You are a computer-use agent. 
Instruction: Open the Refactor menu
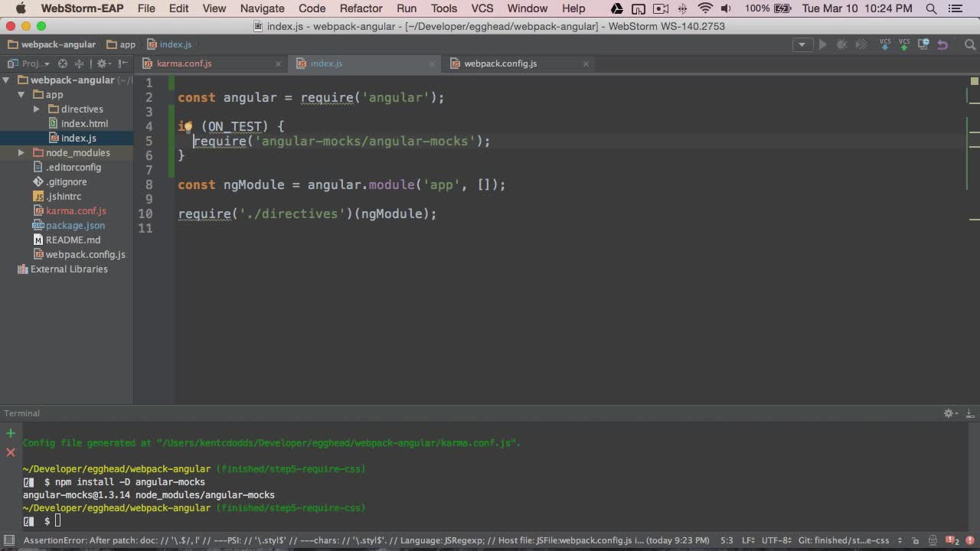[x=361, y=8]
